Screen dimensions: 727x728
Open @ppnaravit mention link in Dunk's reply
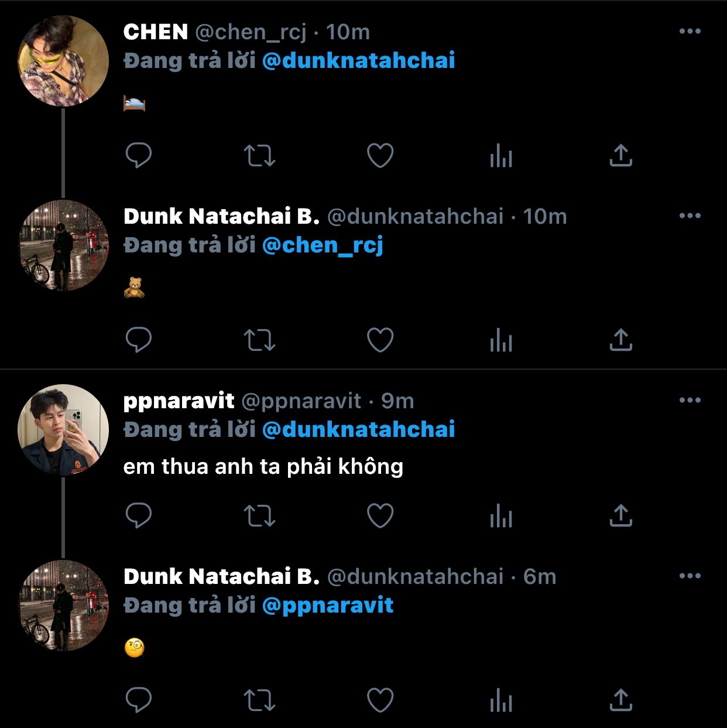tap(328, 606)
